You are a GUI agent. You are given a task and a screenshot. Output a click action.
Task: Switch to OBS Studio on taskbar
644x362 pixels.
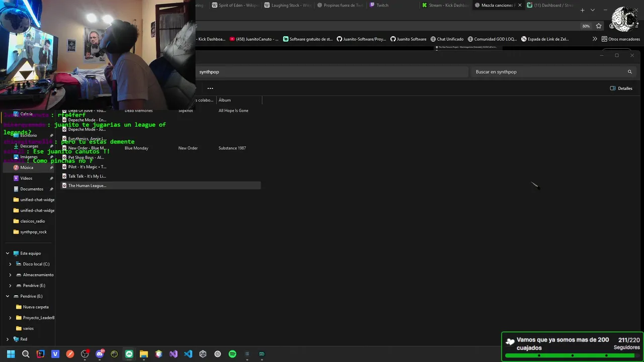[x=85, y=354]
